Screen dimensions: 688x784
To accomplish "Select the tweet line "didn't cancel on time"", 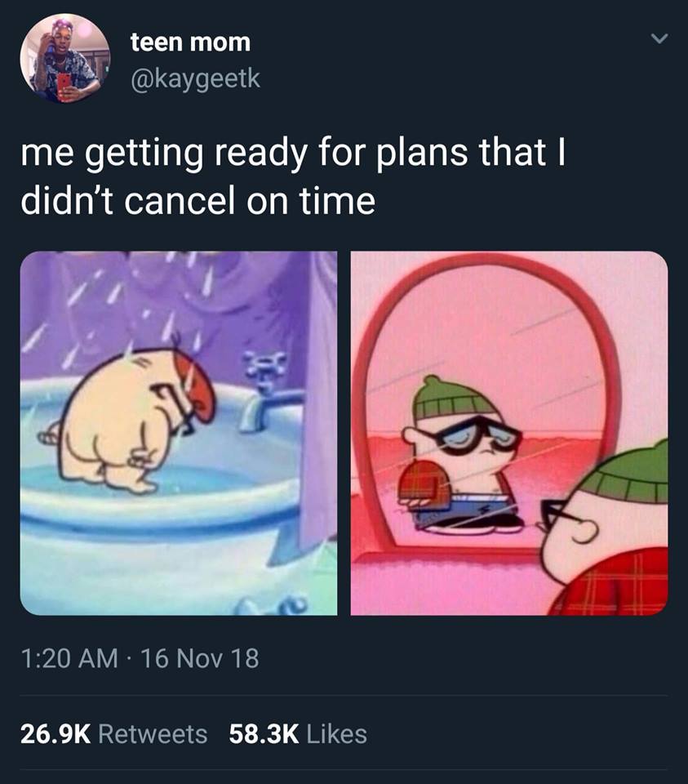I will coord(198,201).
